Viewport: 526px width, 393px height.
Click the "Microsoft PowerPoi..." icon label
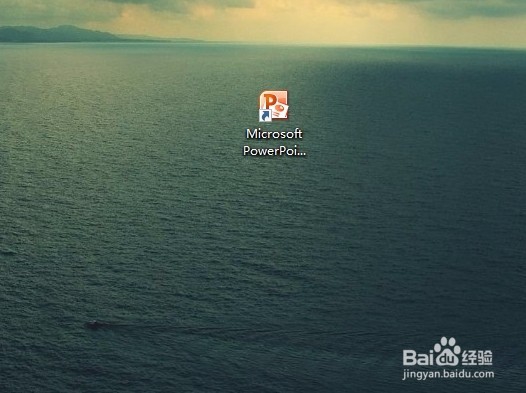(x=274, y=142)
